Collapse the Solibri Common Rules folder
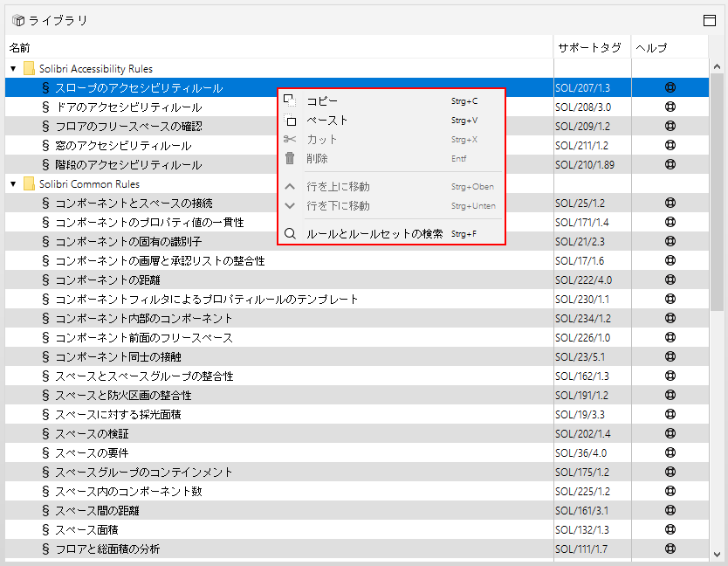728x566 pixels. [x=13, y=184]
